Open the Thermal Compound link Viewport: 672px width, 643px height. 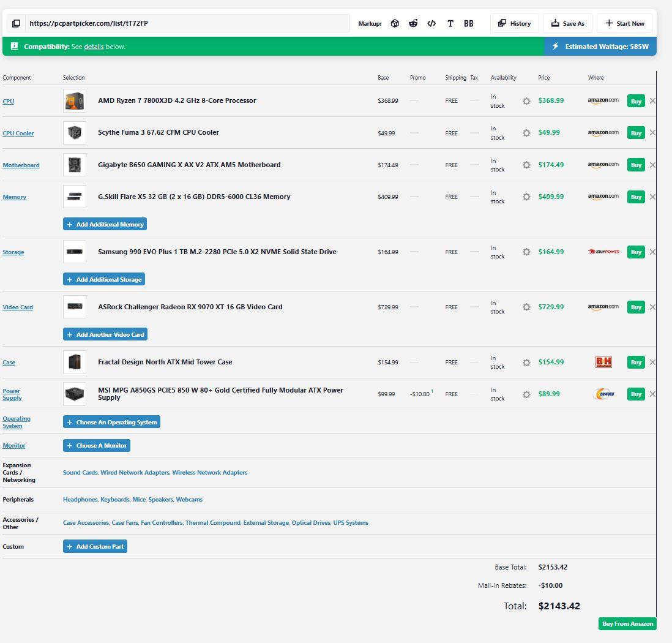[x=213, y=522]
